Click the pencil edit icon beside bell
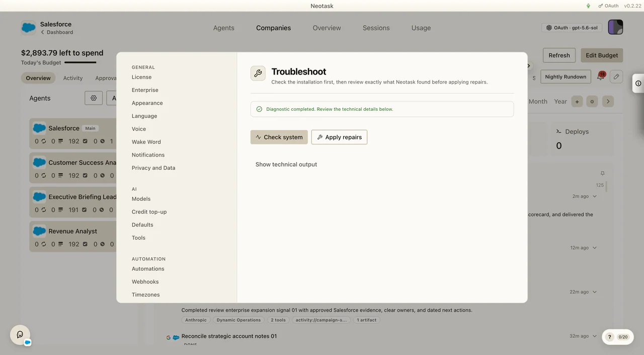This screenshot has width=644, height=355. pyautogui.click(x=616, y=77)
